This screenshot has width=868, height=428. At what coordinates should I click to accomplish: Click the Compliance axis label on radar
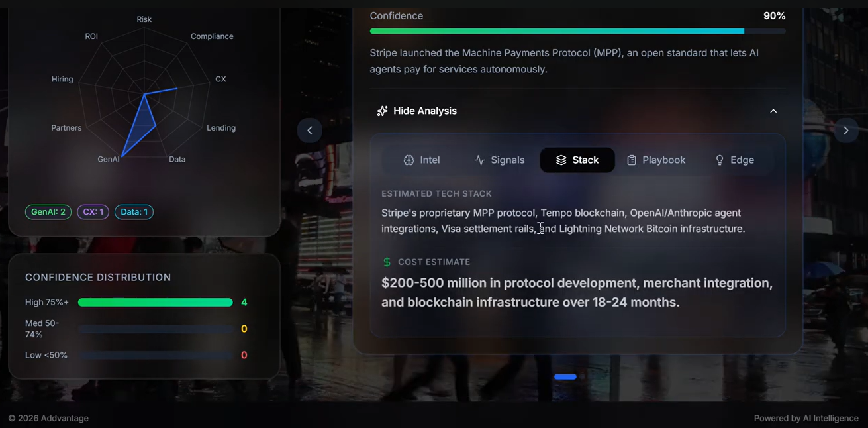pos(212,36)
